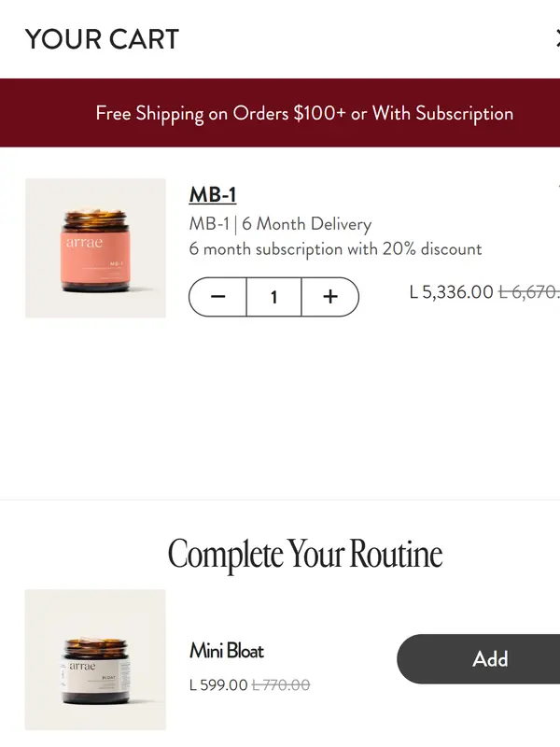Click the struck-through L 6,670 price
Image resolution: width=560 pixels, height=747 pixels.
coord(529,292)
